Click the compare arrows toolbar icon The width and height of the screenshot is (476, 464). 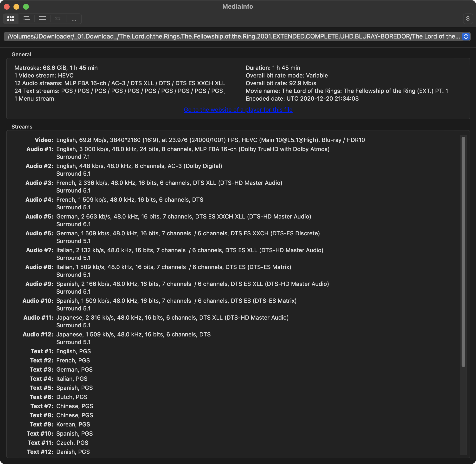coord(58,19)
